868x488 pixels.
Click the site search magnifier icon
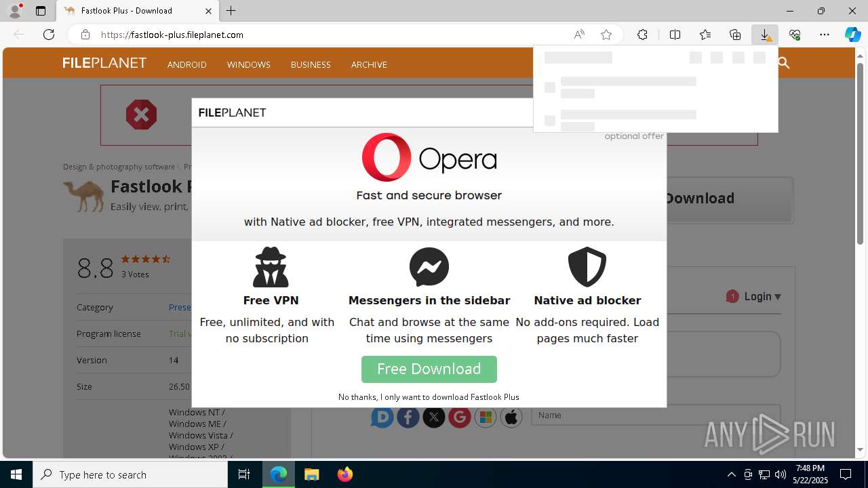point(784,63)
